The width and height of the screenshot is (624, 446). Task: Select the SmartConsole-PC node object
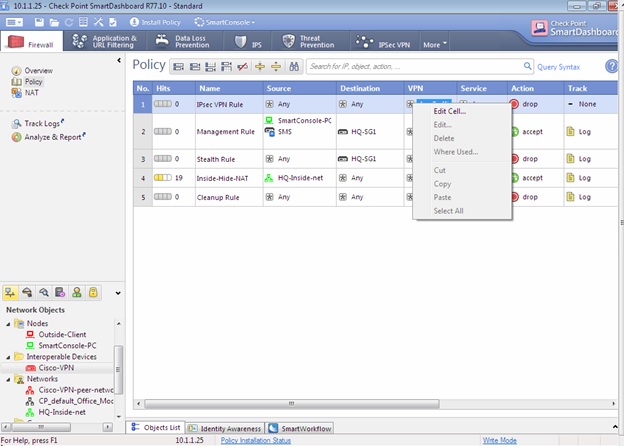click(67, 346)
